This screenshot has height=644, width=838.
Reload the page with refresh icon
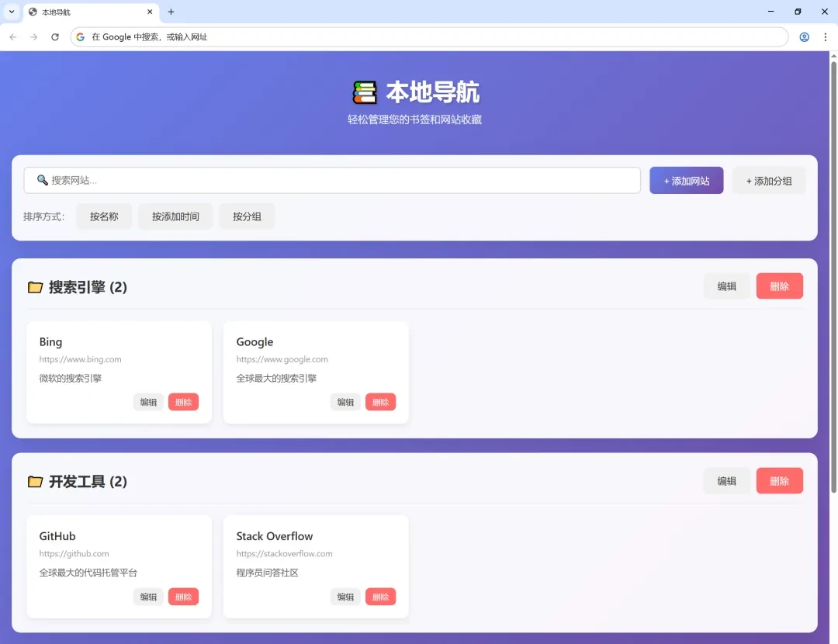click(x=55, y=37)
